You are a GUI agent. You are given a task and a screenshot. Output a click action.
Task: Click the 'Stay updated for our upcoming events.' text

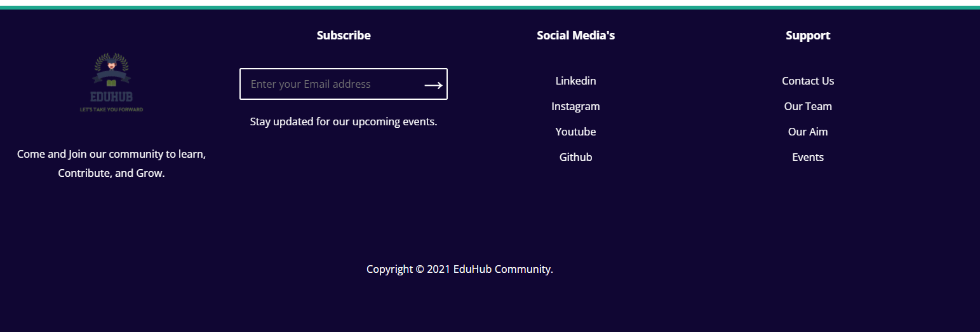344,121
